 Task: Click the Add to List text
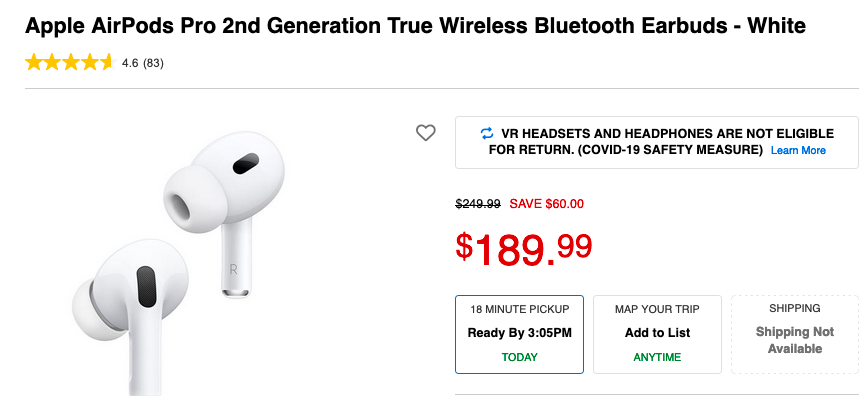pos(657,333)
